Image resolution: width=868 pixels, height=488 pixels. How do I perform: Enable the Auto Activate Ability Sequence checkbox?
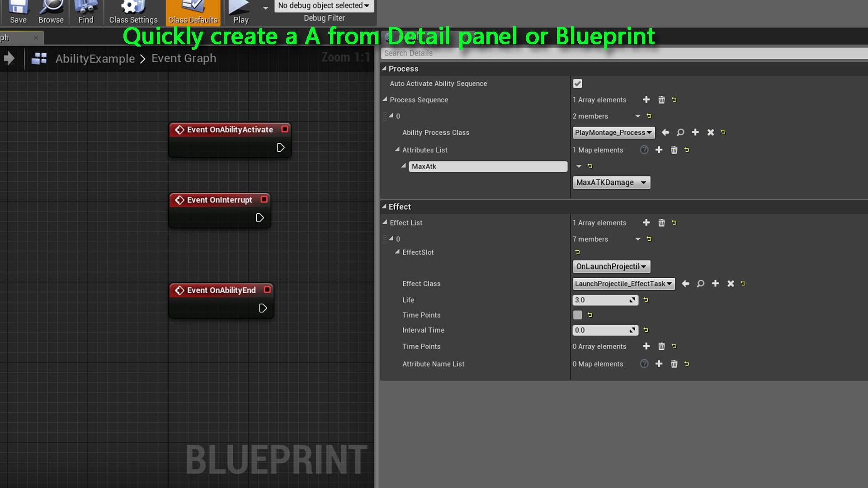577,84
